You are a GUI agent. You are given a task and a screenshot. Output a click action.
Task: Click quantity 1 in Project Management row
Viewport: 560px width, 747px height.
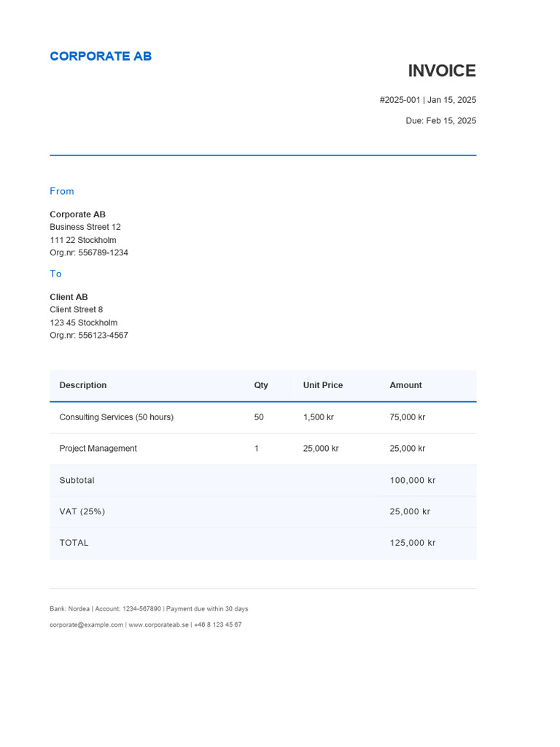point(257,449)
